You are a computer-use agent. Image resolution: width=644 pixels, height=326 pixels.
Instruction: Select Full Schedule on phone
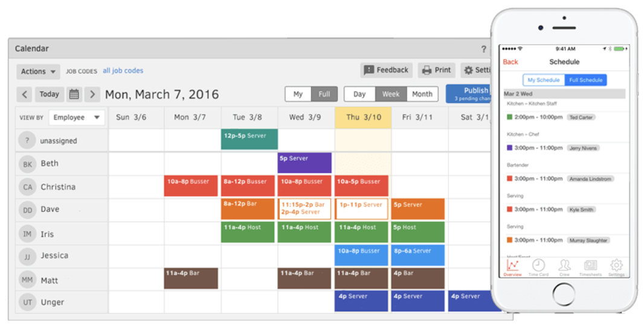585,80
